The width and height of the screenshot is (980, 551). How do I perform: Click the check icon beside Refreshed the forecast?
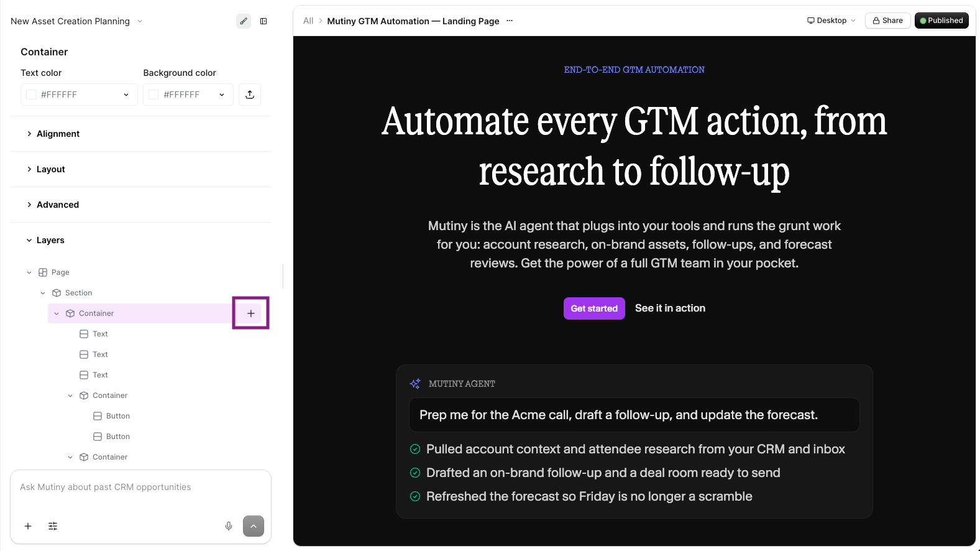click(x=415, y=496)
